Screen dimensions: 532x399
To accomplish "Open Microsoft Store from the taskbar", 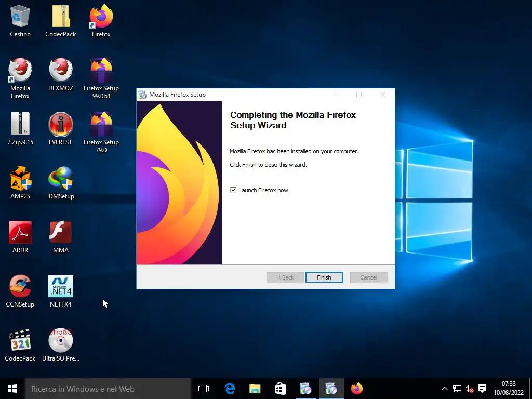I will pos(280,389).
